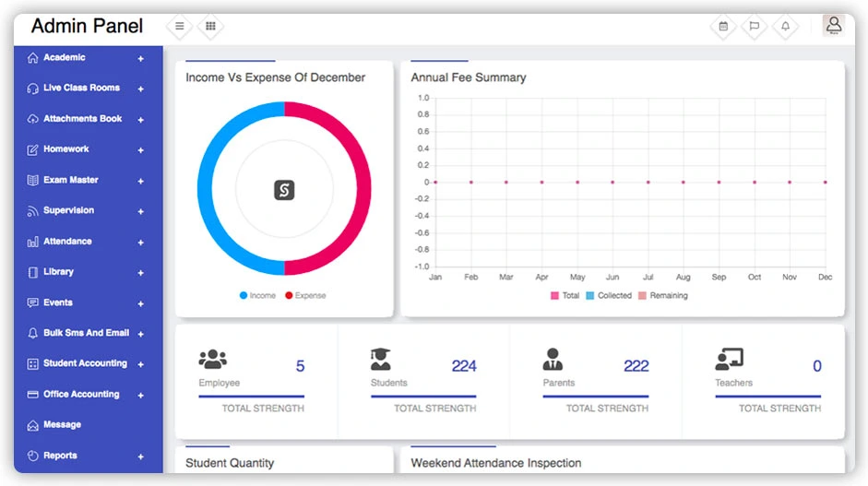
Task: Expand the Library plus sign
Action: [141, 273]
